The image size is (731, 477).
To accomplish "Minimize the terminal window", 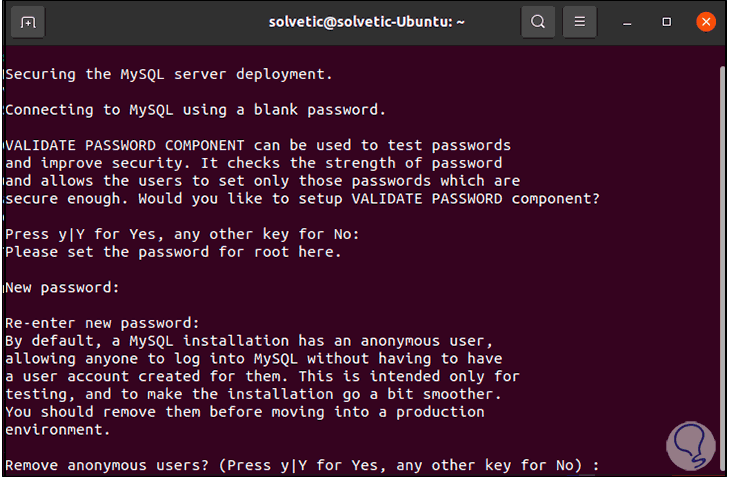I will pyautogui.click(x=628, y=22).
